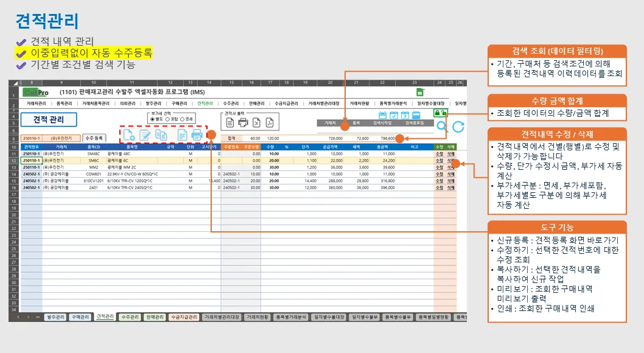Click the magnifier search icon
The height and width of the screenshot is (353, 644).
443,126
